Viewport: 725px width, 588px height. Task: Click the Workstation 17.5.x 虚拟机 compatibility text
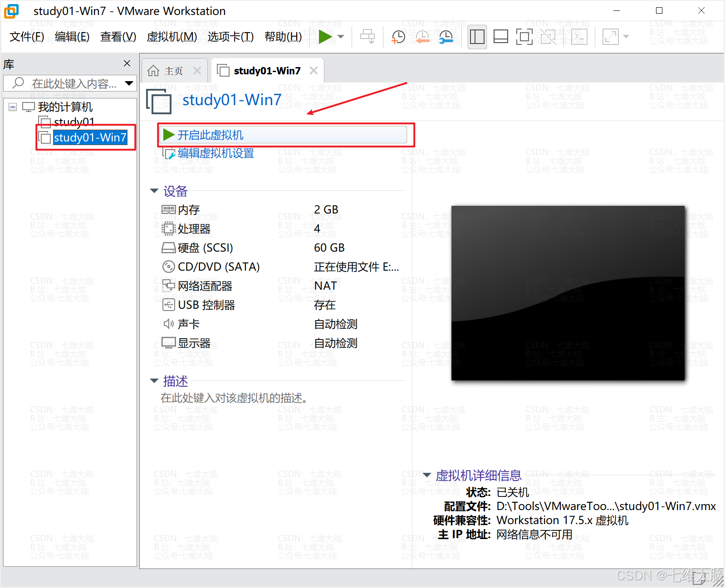point(562,520)
